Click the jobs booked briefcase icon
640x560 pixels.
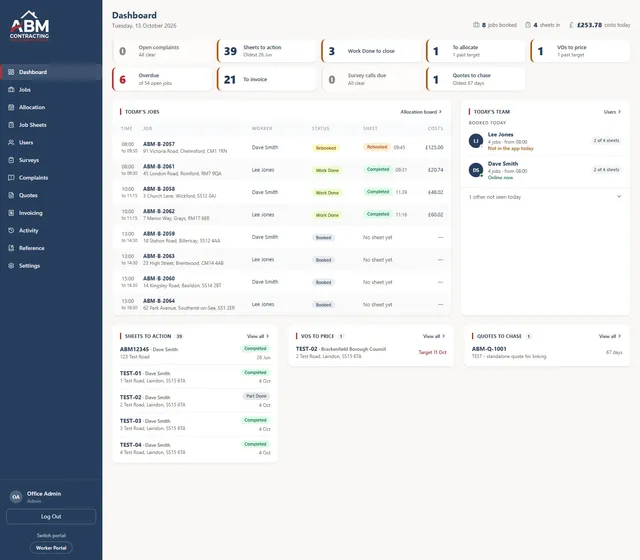(x=476, y=25)
